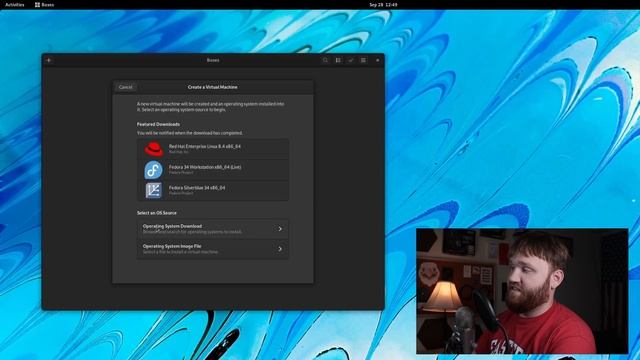The height and width of the screenshot is (360, 640).
Task: Click the plus icon in Boxes header
Action: 49,60
